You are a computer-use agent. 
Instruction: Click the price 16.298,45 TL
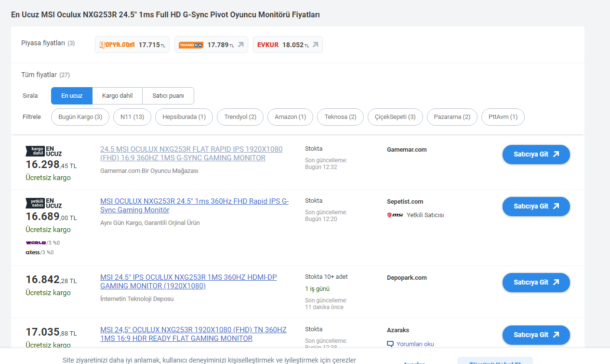(x=51, y=165)
